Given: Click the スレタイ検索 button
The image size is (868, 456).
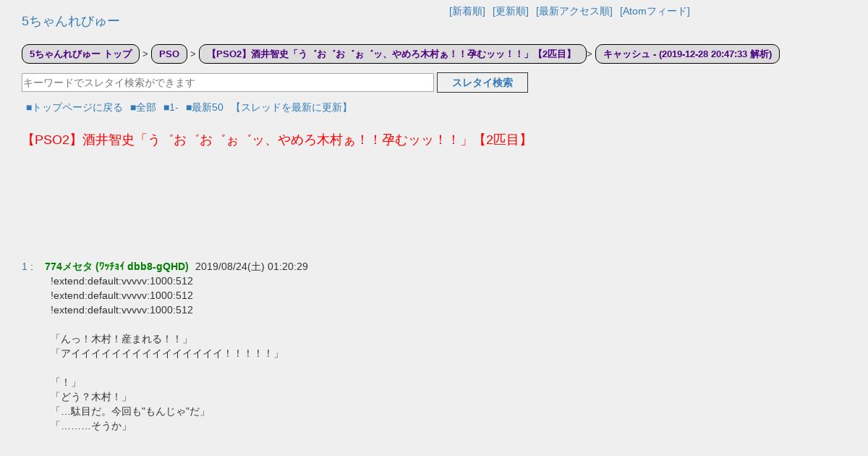Looking at the screenshot, I should click(x=482, y=83).
